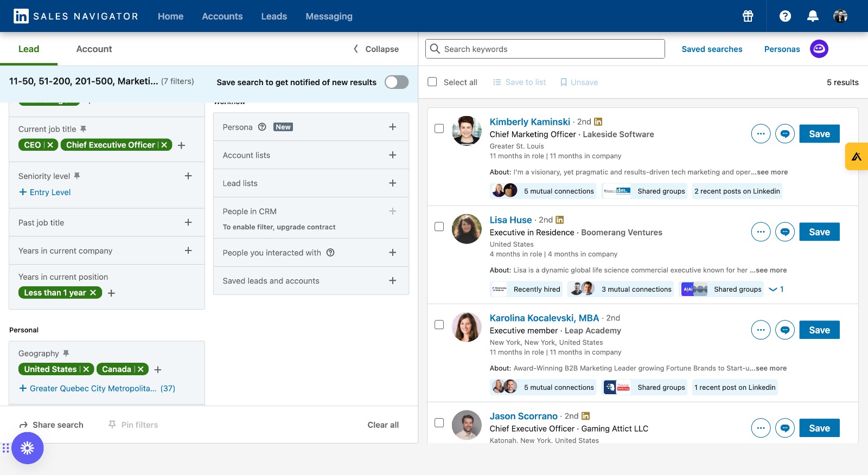This screenshot has height=475, width=868.
Task: Message Lisa Huse via chat icon
Action: (785, 232)
